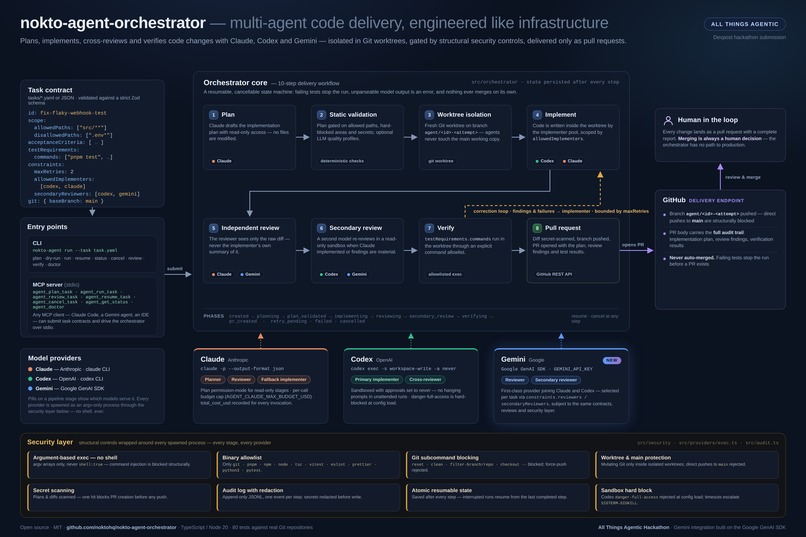Viewport: 806px width, 537px height.
Task: Click the green step 8 badge beside Pull request
Action: click(x=537, y=228)
